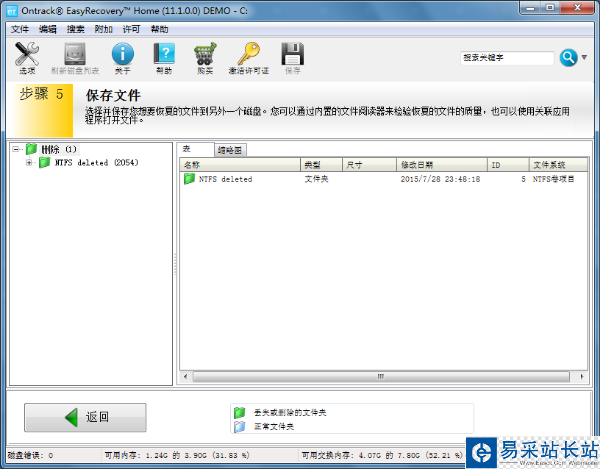Image resolution: width=600 pixels, height=469 pixels.
Task: Click the horizontal scrollbar thumb of file list
Action: coord(381,376)
